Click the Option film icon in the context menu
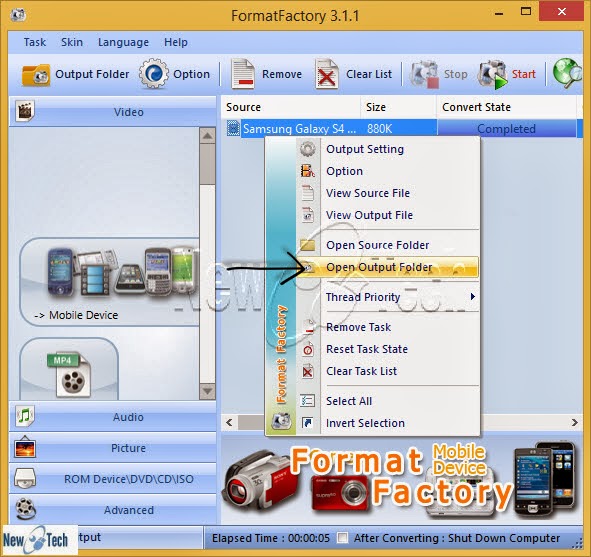 308,171
